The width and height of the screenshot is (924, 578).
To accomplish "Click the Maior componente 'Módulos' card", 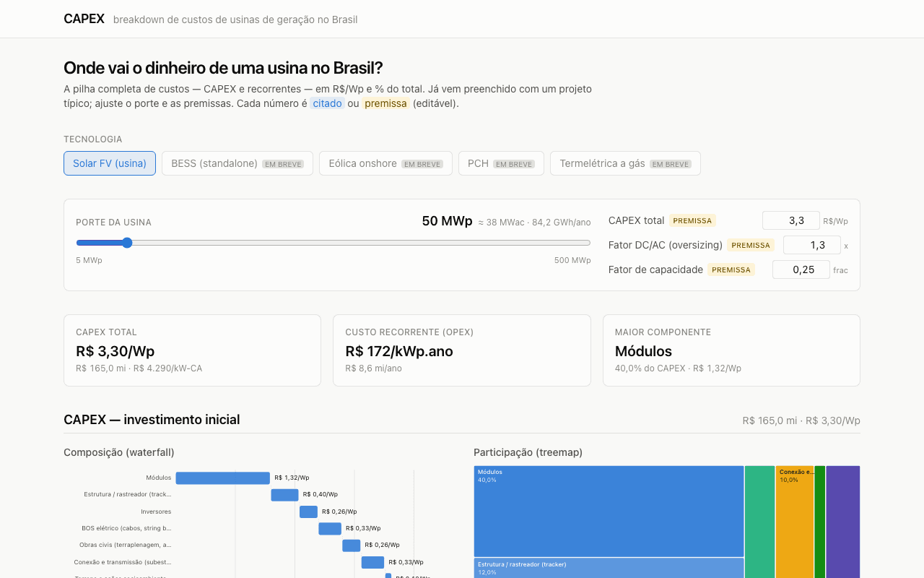I will pos(731,350).
